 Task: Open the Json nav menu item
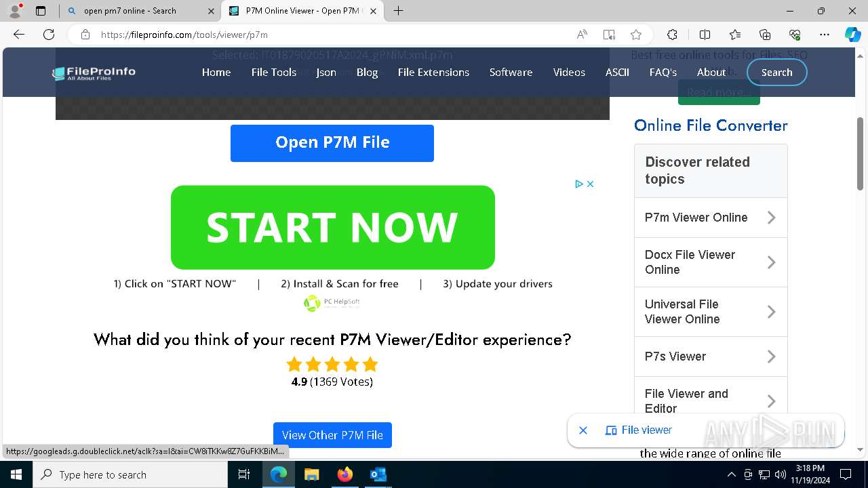coord(326,73)
